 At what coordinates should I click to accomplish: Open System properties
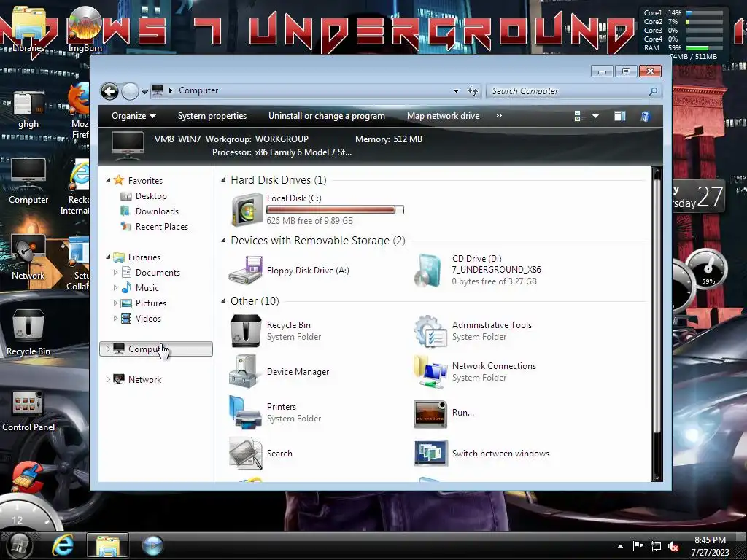coord(212,116)
